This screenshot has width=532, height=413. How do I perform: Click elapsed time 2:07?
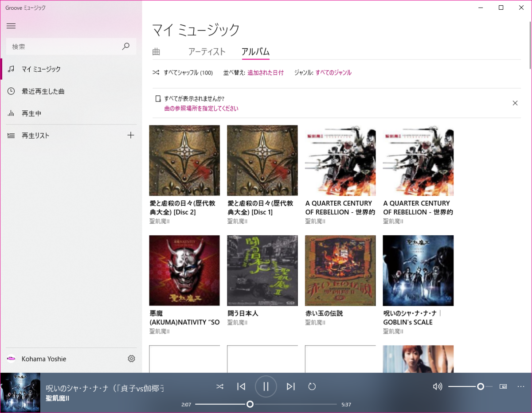[186, 405]
